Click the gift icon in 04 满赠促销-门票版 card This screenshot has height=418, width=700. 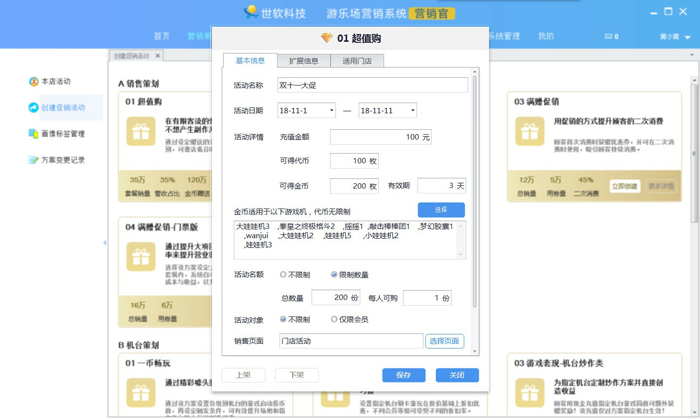[x=140, y=257]
